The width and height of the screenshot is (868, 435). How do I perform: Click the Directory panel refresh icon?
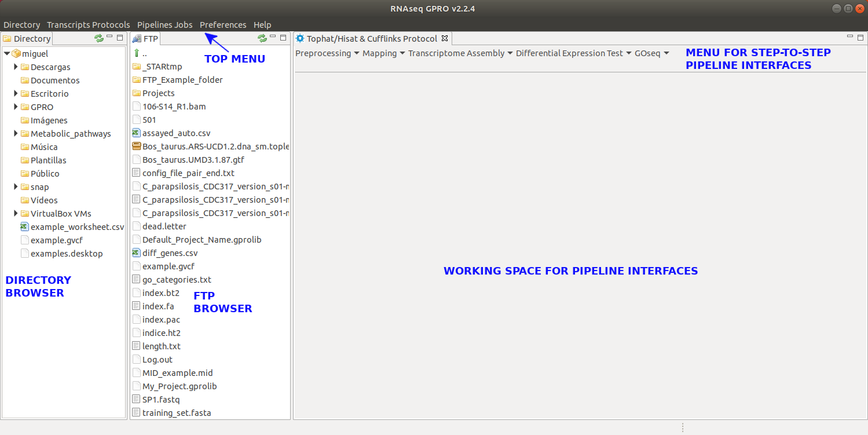click(99, 38)
